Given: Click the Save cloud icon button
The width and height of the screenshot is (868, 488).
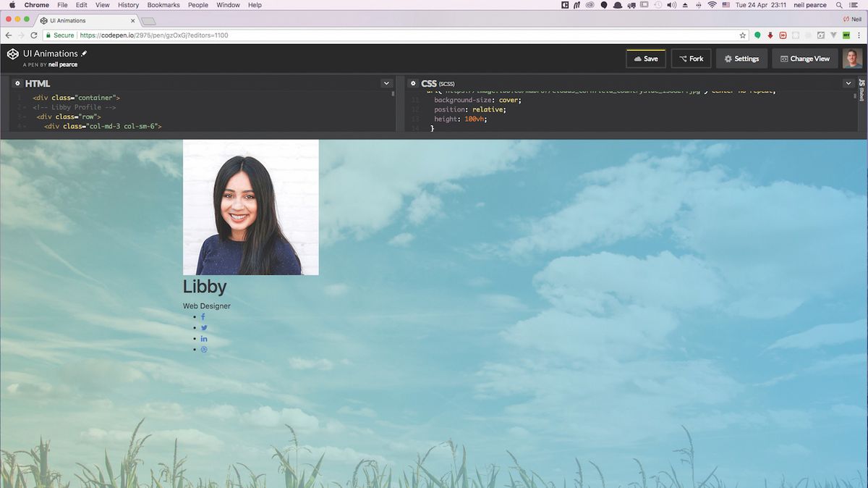Looking at the screenshot, I should 637,58.
